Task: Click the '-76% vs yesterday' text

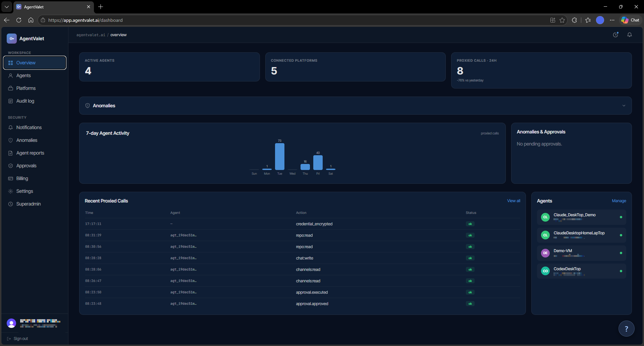Action: click(470, 80)
